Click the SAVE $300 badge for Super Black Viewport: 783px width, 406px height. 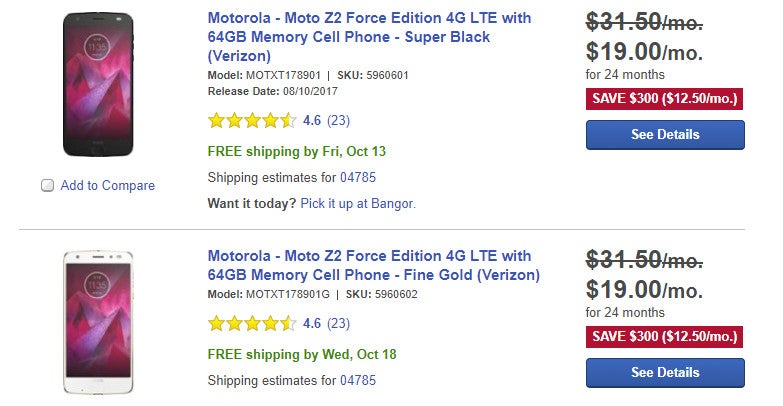click(x=665, y=98)
